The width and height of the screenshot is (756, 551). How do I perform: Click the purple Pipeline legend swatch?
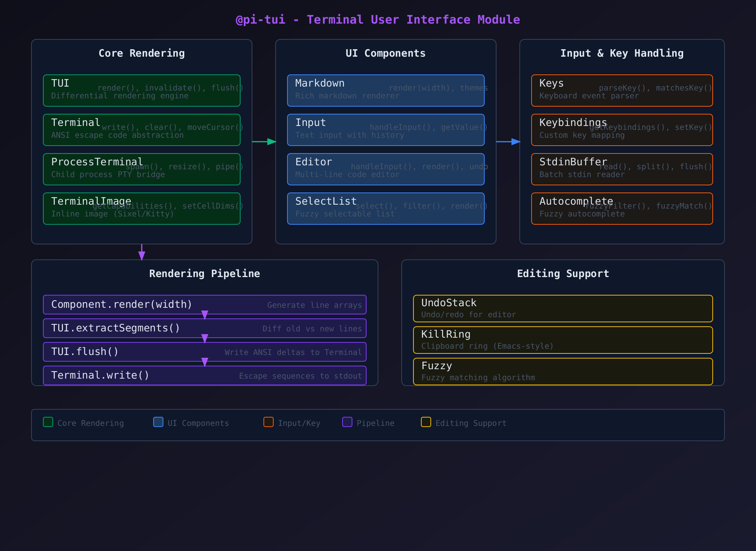(347, 422)
